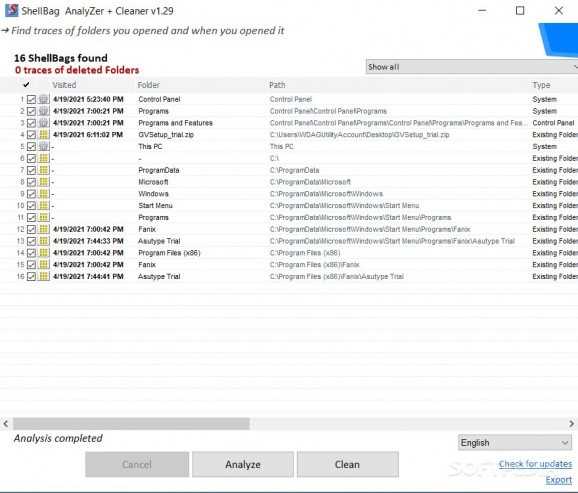The image size is (578, 493).
Task: Click the disabled Cancel button
Action: click(x=137, y=465)
